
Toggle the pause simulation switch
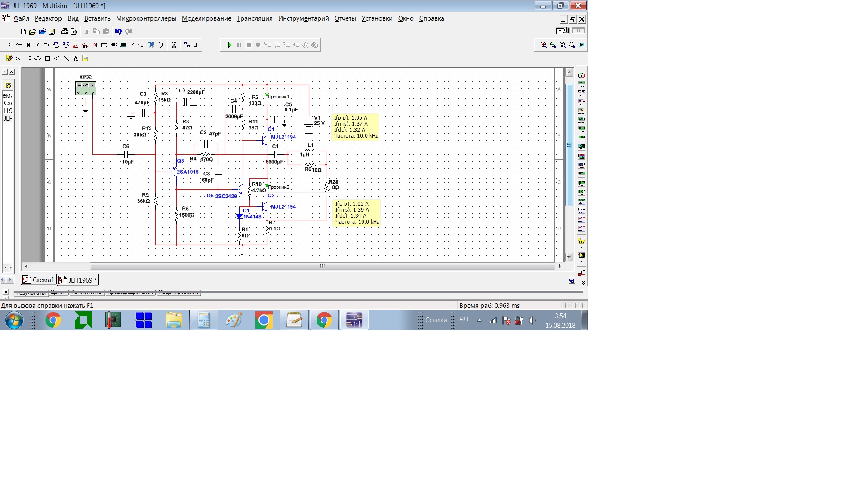click(x=578, y=31)
